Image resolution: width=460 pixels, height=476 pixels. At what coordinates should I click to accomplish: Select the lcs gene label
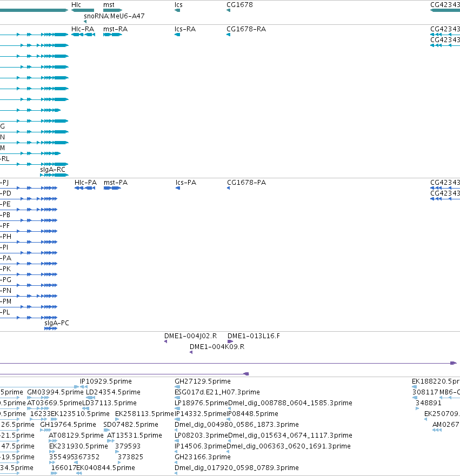pos(178,5)
